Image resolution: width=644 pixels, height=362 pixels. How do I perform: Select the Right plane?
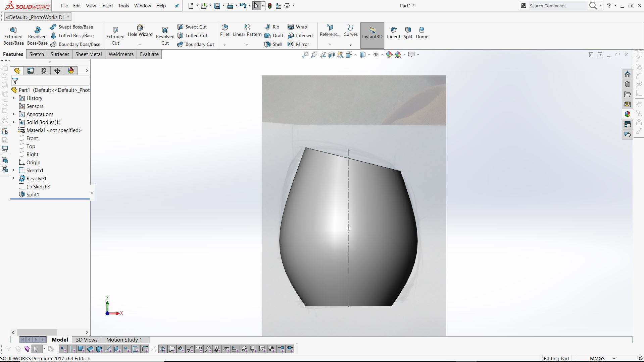[29, 155]
